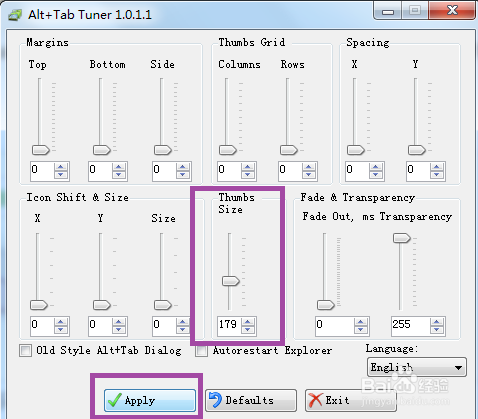Click the Exit button
Screen dimensions: 478x419
point(350,400)
